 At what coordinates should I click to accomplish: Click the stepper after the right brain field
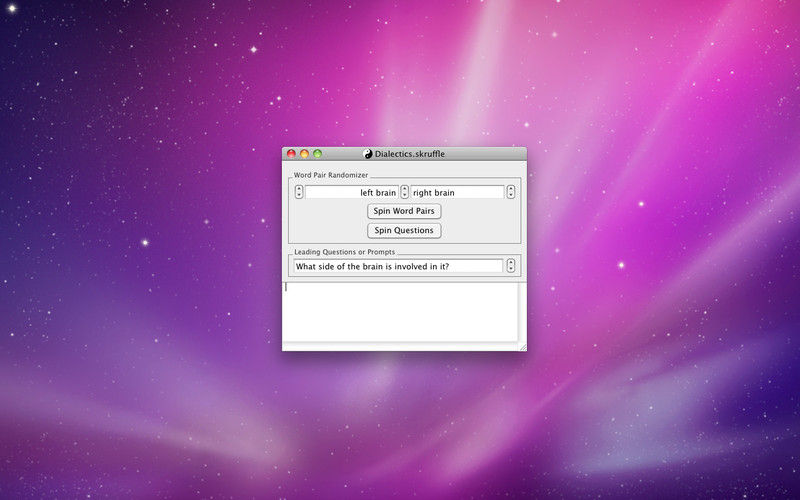coord(511,192)
